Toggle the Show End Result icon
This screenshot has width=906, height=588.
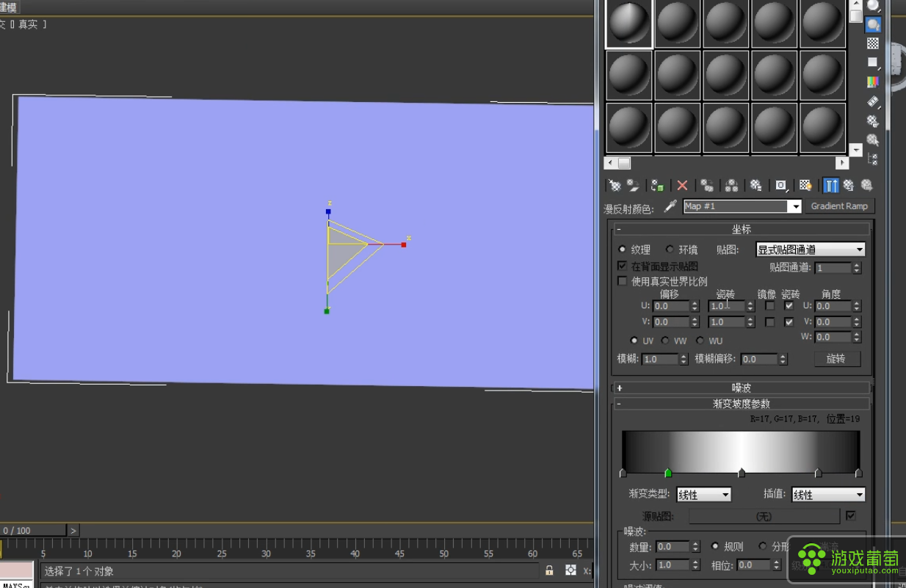[x=831, y=186]
